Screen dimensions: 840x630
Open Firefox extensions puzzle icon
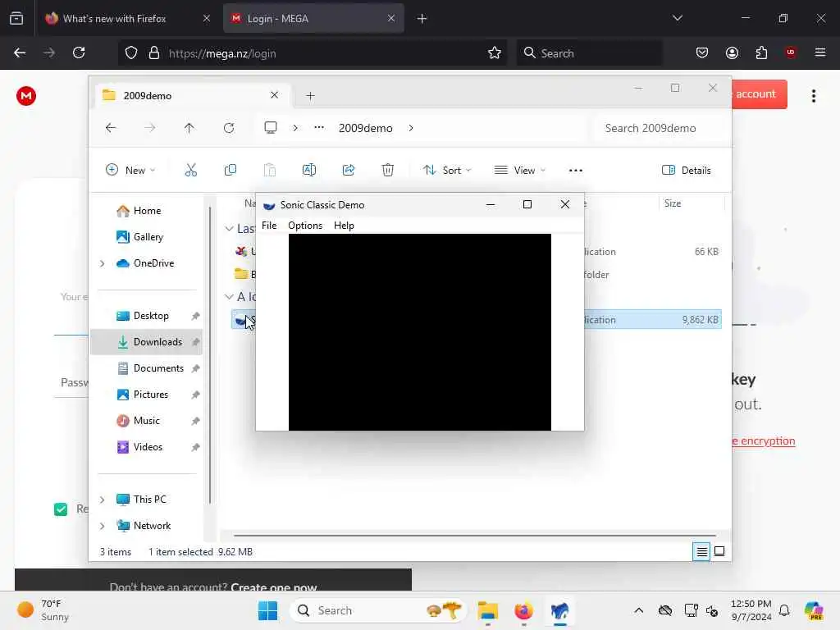(761, 52)
